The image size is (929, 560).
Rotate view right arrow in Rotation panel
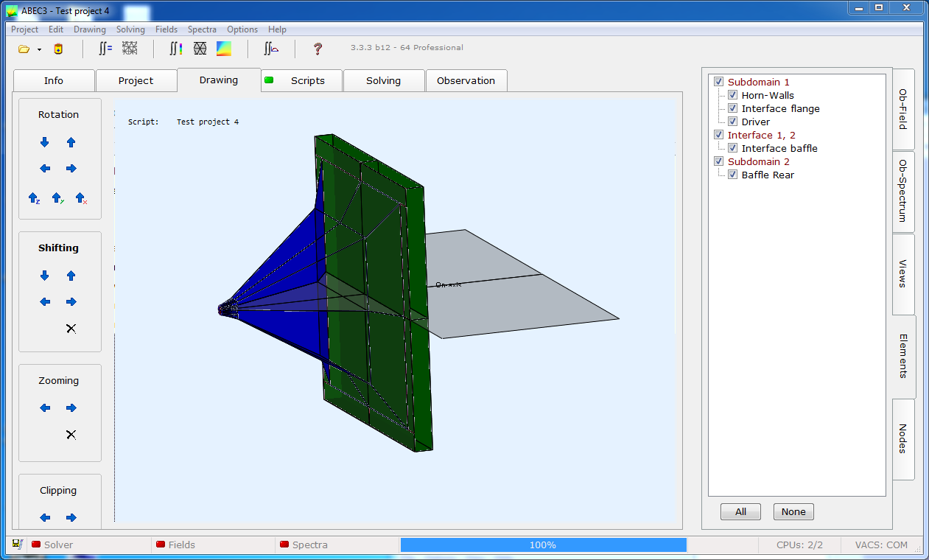click(x=71, y=169)
